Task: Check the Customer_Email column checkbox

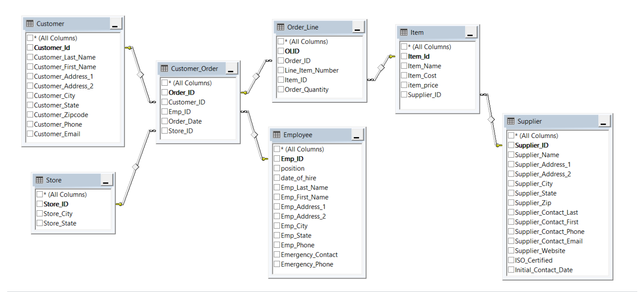Action: (x=30, y=133)
